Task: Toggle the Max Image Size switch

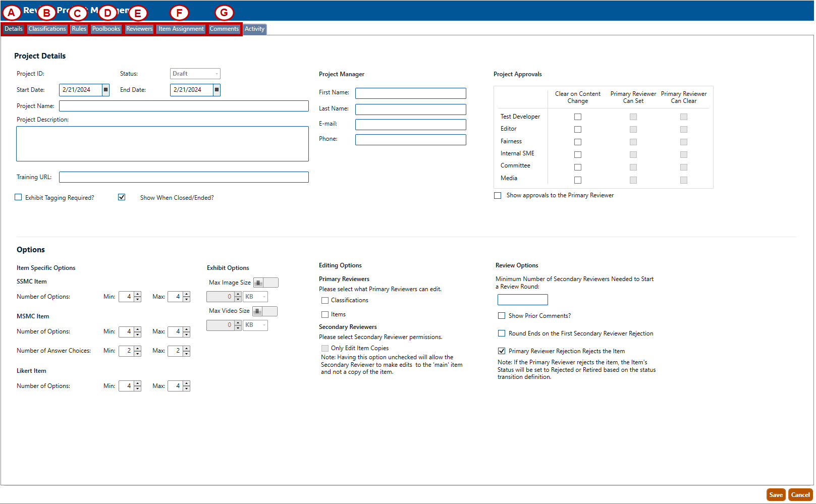Action: point(265,283)
